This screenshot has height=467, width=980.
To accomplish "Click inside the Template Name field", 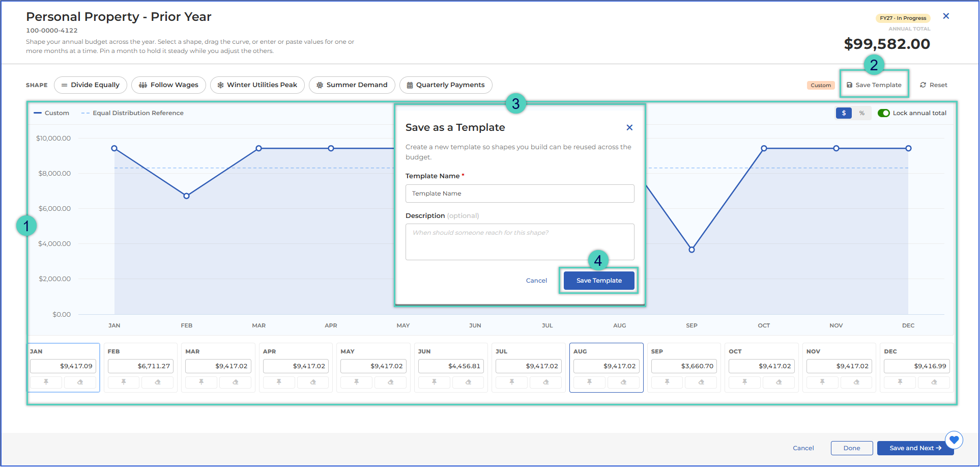I will coord(520,194).
